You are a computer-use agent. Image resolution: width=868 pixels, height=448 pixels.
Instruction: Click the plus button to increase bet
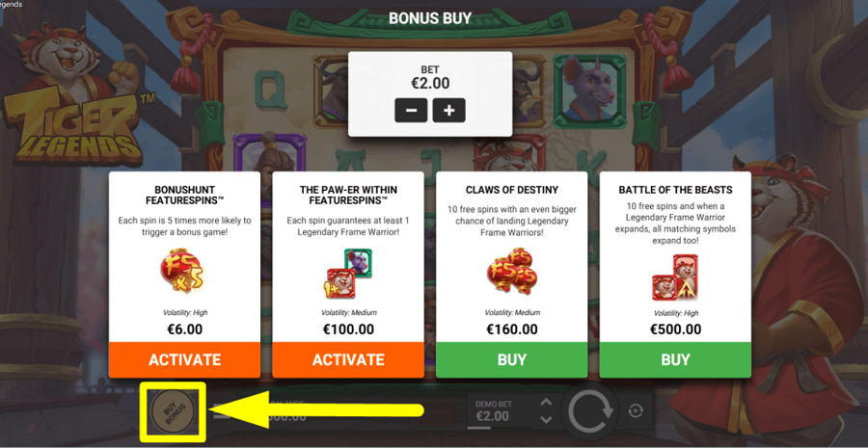[448, 111]
